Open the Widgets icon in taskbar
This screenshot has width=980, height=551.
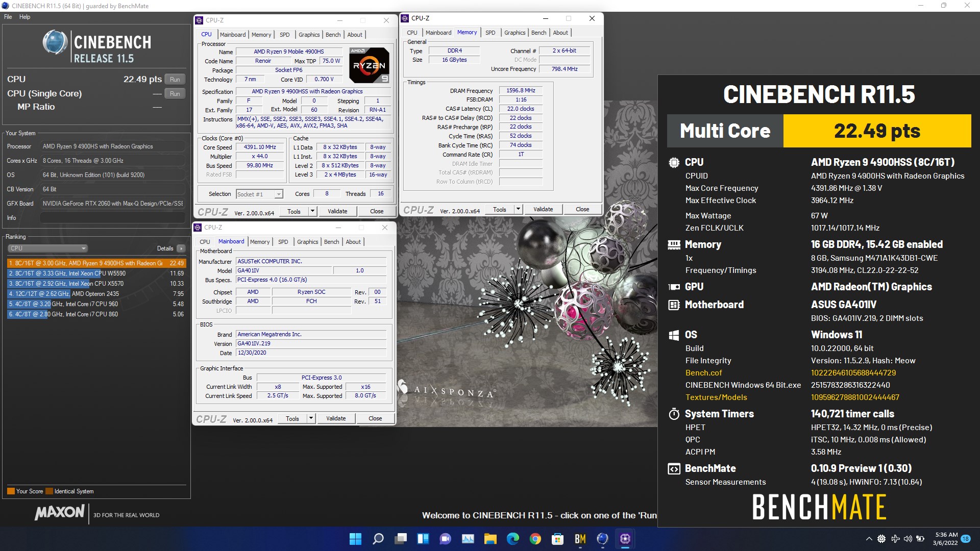423,539
